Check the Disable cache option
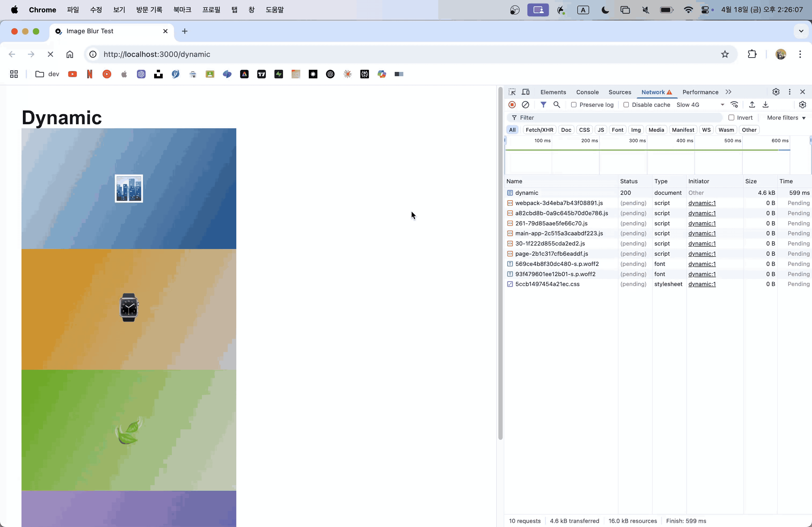The image size is (812, 527). click(x=626, y=105)
